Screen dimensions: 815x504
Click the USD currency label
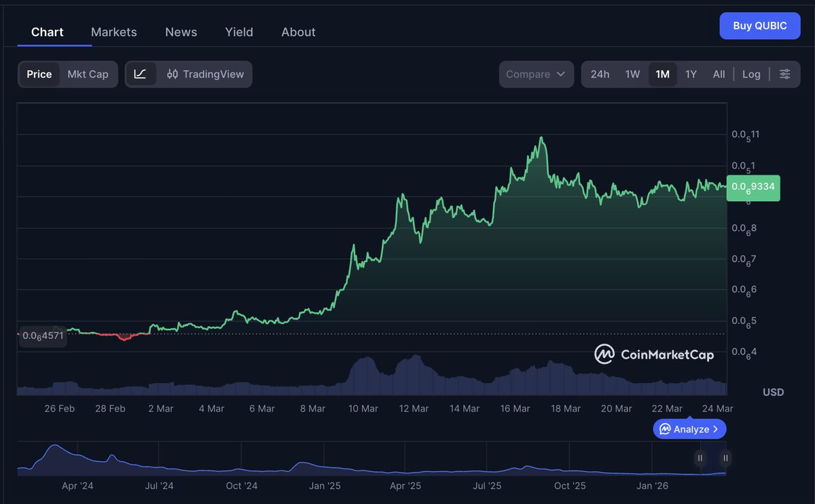click(773, 392)
